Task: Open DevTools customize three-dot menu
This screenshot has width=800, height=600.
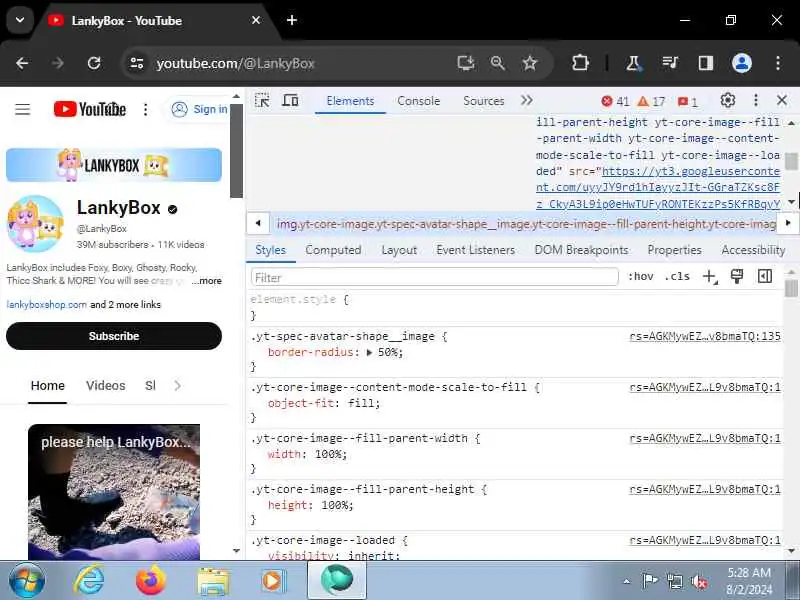Action: pyautogui.click(x=756, y=101)
